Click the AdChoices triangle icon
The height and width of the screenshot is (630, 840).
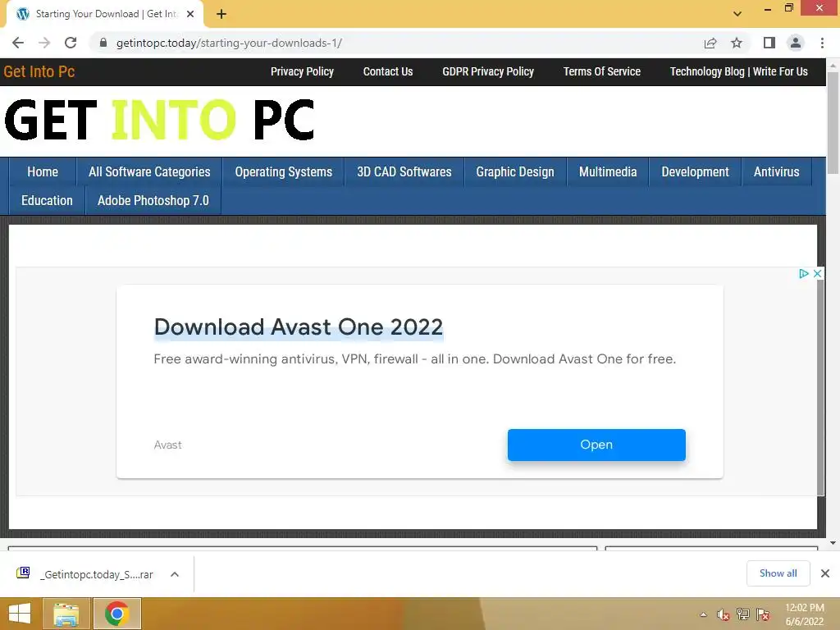click(804, 274)
